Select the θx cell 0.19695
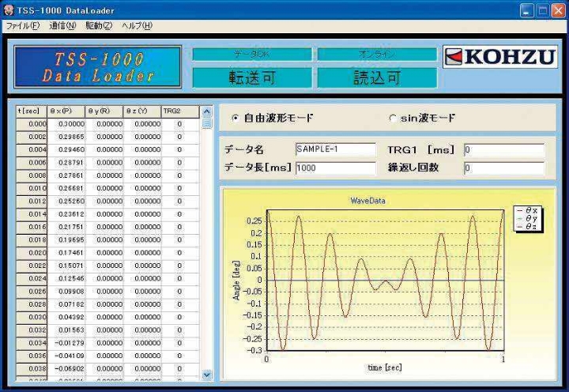 point(66,240)
